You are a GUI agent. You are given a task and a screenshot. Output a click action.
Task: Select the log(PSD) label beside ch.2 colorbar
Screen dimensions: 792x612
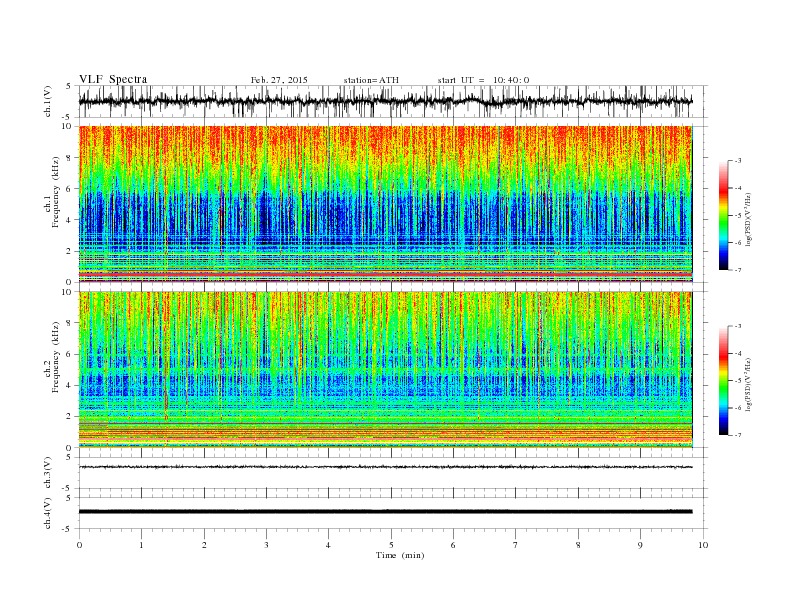[748, 384]
